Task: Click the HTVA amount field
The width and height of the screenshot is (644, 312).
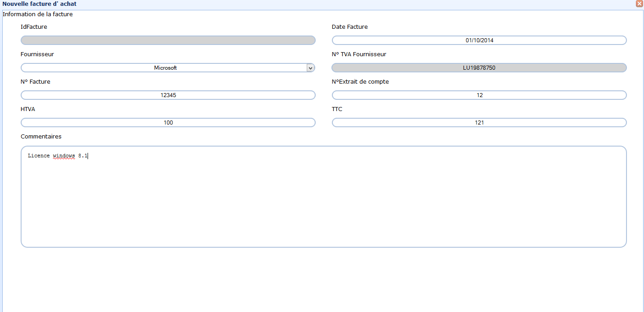Action: point(168,123)
